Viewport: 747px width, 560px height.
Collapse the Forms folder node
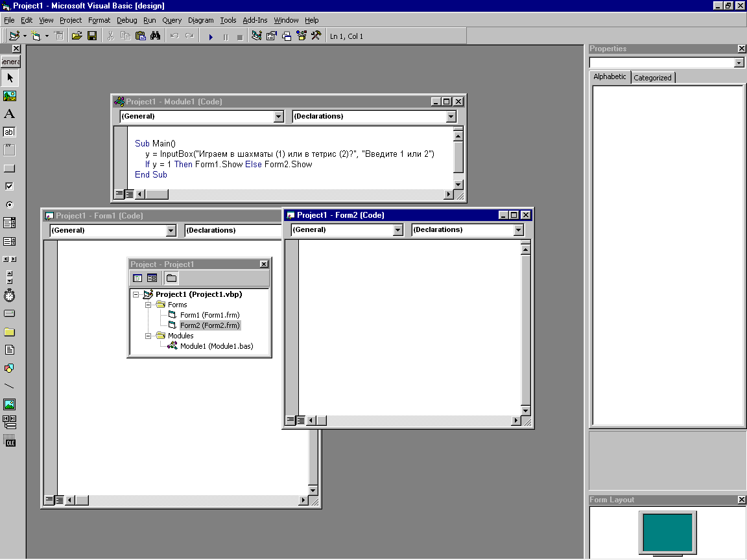tap(148, 305)
